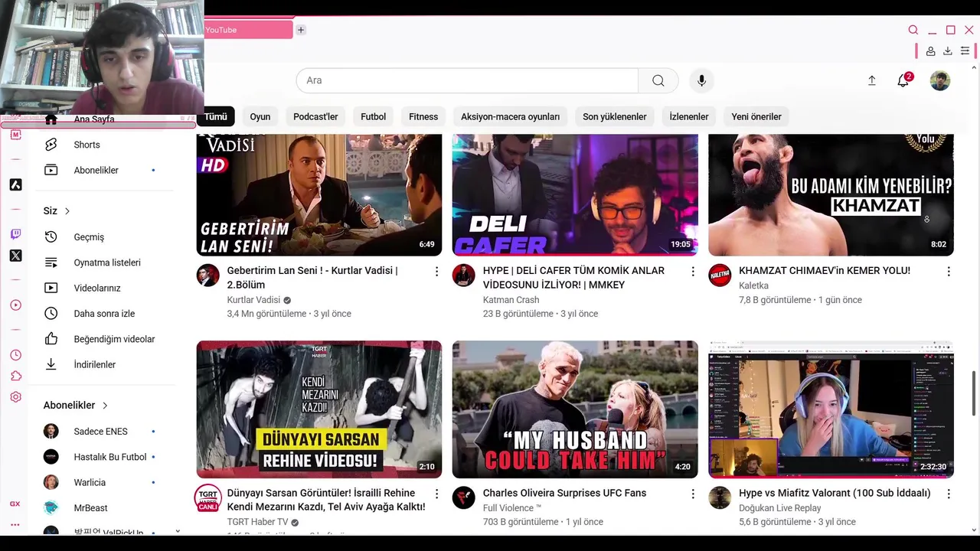This screenshot has height=551, width=980.
Task: Open the Aria AI sidebar icon
Action: click(15, 184)
